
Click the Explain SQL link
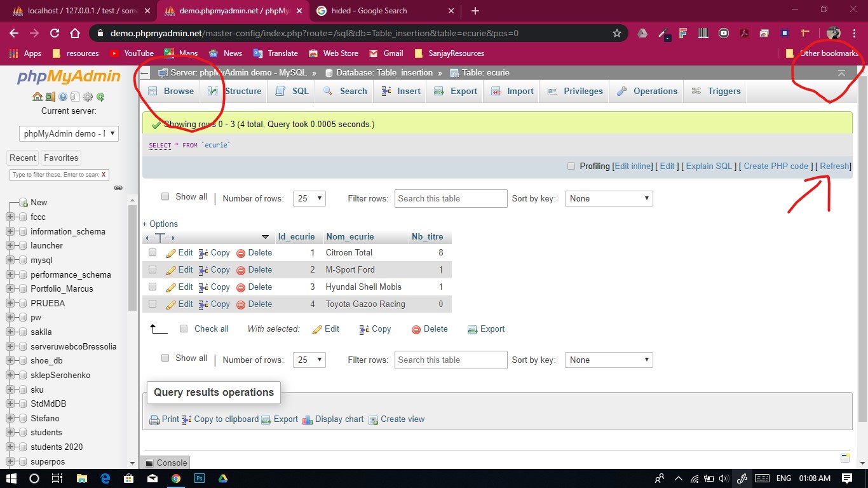point(709,166)
